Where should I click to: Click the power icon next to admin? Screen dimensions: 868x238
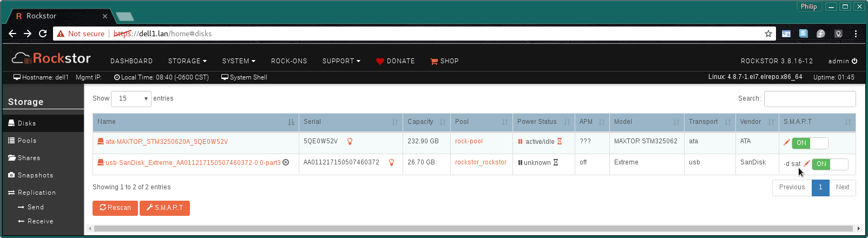point(854,61)
